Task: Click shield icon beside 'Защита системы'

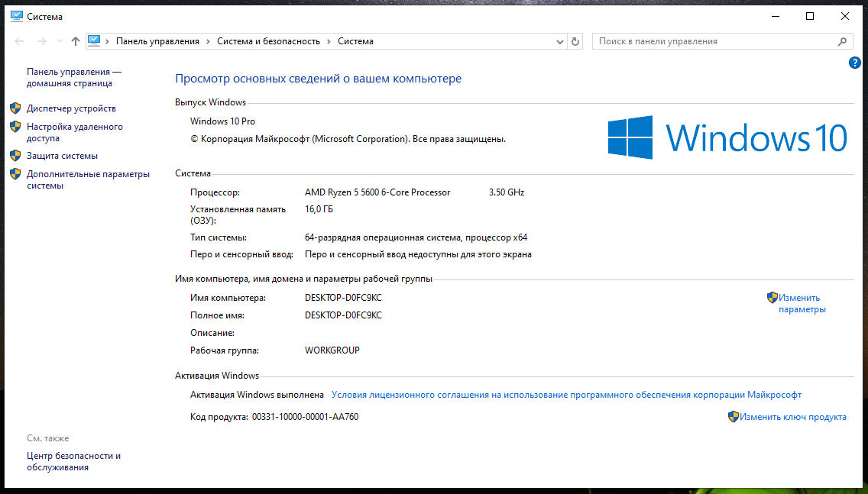Action: [15, 156]
